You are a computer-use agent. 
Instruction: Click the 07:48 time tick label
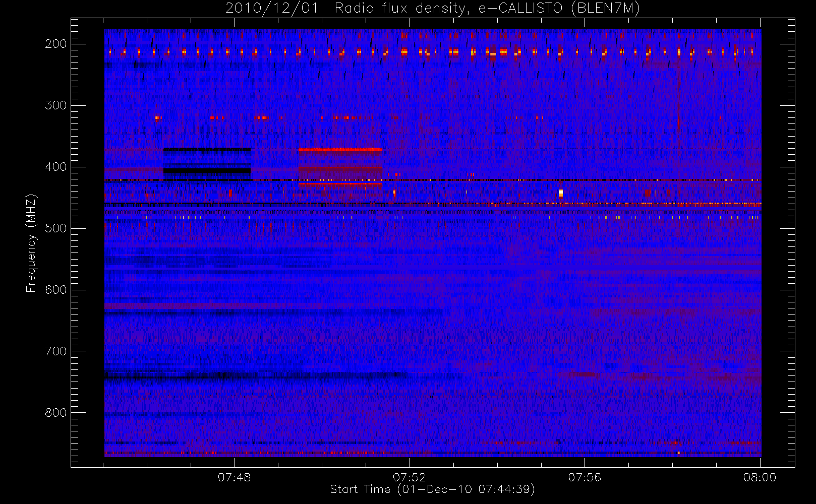[x=235, y=477]
